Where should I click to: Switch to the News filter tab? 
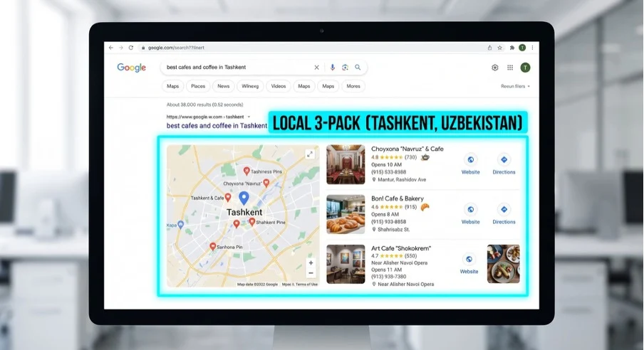[224, 86]
